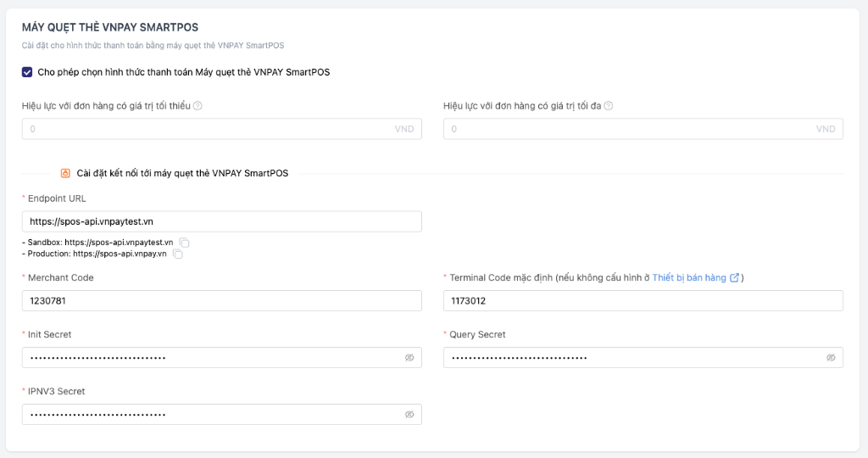This screenshot has width=868, height=458.
Task: Uncheck the allow VNPAY SmartPOS payment checkbox
Action: click(x=28, y=72)
